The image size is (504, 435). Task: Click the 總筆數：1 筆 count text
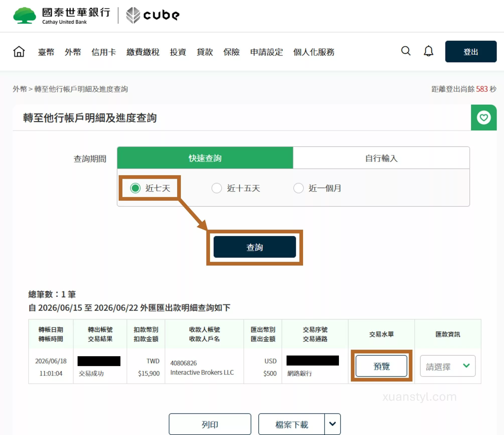(x=52, y=294)
